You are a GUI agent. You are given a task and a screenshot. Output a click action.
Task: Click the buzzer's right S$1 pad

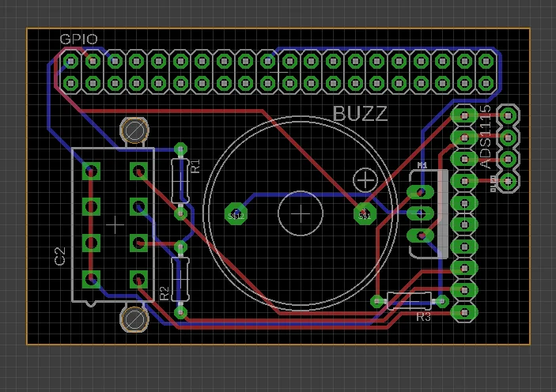(365, 214)
